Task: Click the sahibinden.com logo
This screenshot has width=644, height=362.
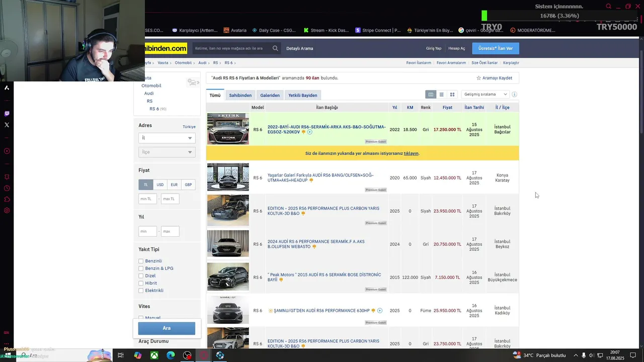Action: click(166, 48)
